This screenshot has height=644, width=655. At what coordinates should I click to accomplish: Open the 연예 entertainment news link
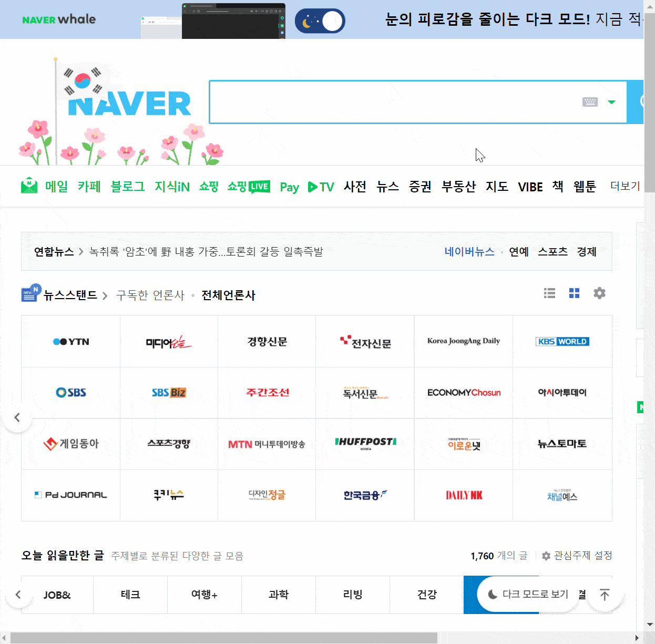[x=518, y=251]
